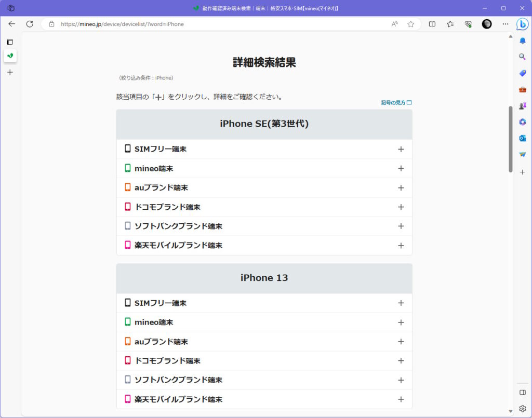This screenshot has width=532, height=418.
Task: Open the user profile avatar
Action: [x=486, y=24]
